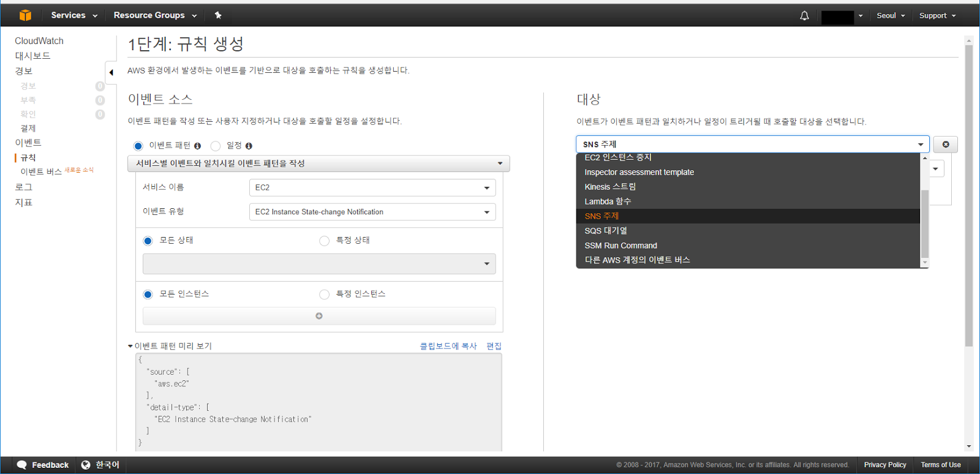Click the target list scroll-up arrow

pyautogui.click(x=925, y=157)
